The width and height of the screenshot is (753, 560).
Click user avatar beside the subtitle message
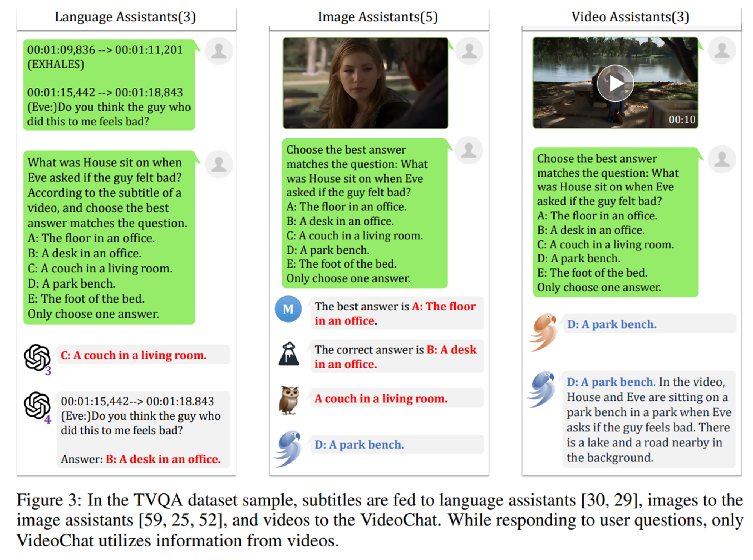click(x=219, y=51)
